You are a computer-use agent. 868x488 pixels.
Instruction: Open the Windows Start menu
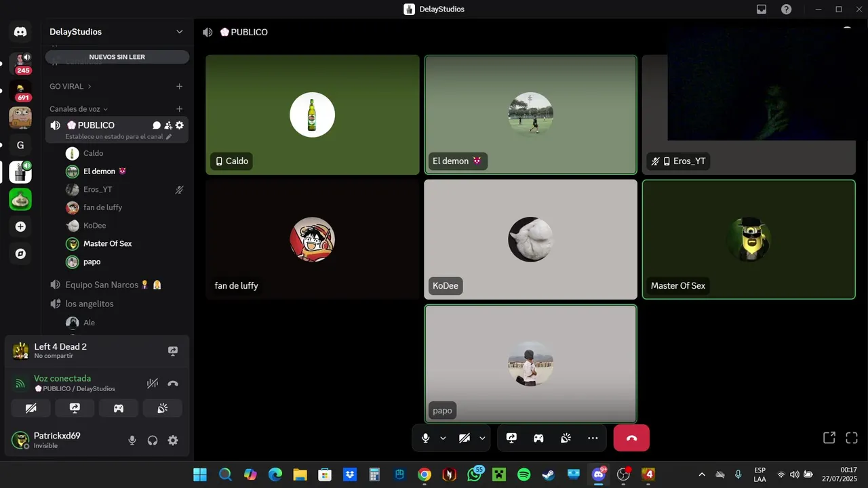tap(200, 474)
